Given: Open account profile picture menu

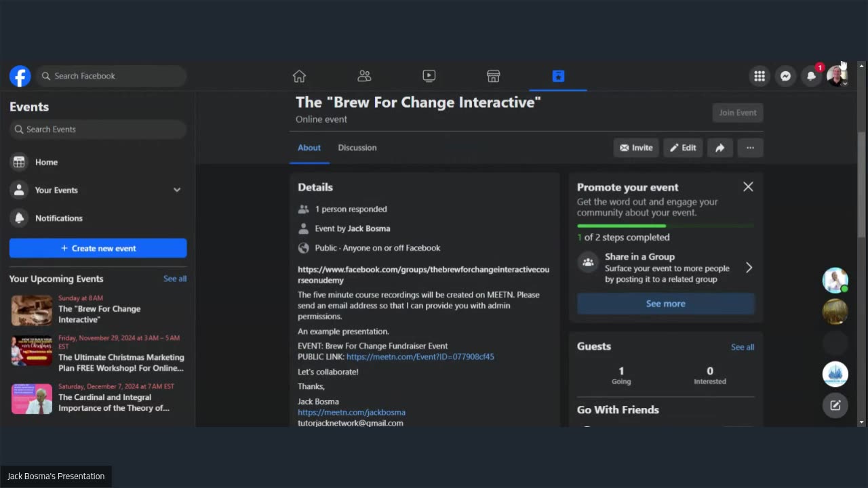Looking at the screenshot, I should point(837,76).
